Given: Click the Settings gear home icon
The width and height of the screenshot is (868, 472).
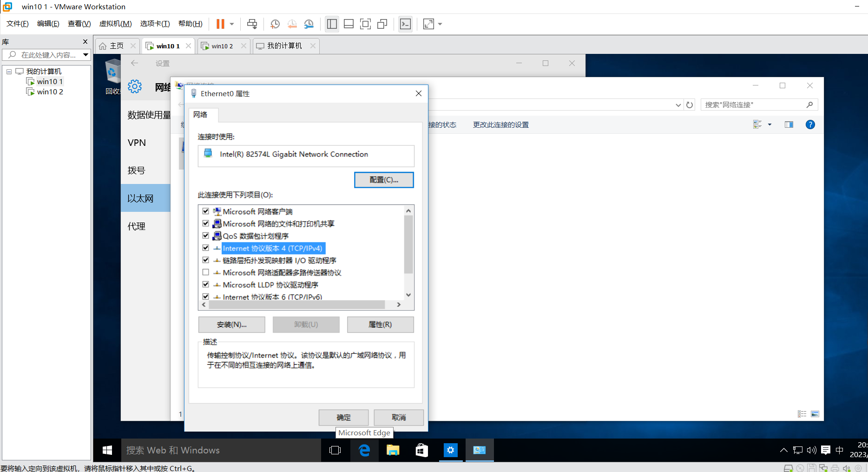Looking at the screenshot, I should tap(135, 86).
